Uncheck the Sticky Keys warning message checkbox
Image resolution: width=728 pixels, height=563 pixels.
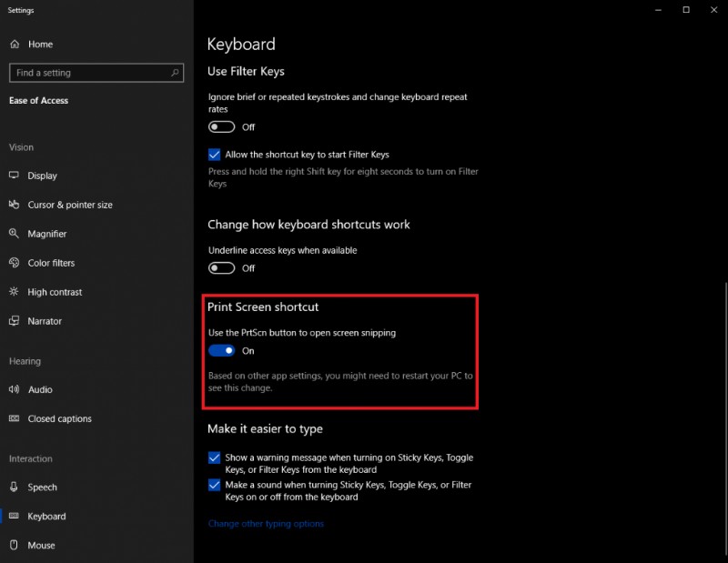[214, 457]
